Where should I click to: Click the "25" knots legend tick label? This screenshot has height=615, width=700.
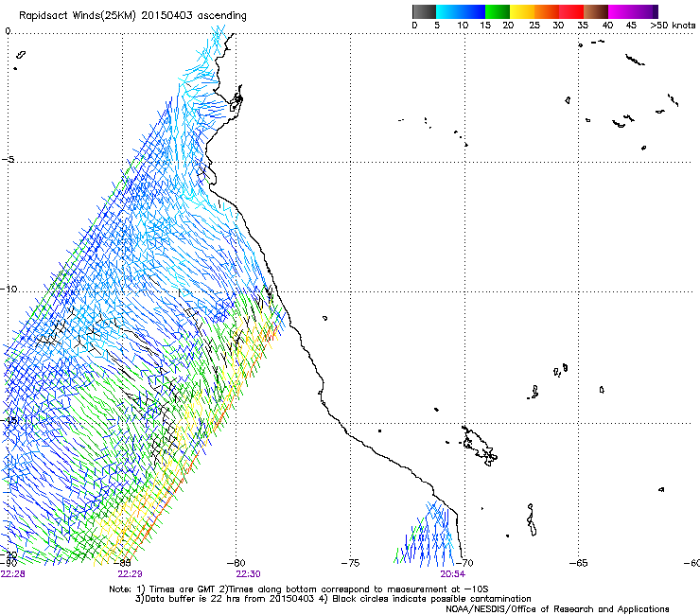coord(534,26)
